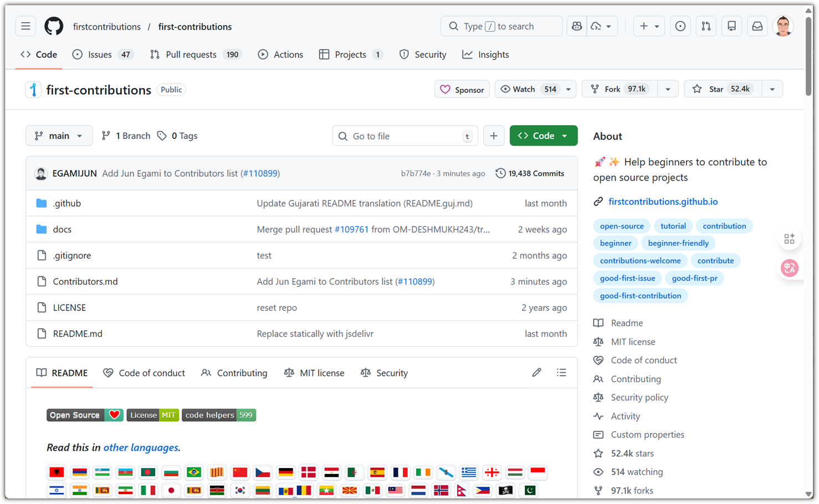This screenshot has height=504, width=819.
Task: Click the Germany flag translation
Action: pyautogui.click(x=286, y=472)
